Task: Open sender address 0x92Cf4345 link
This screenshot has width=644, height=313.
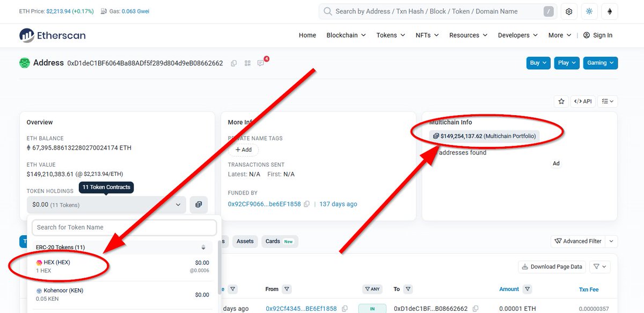Action: [x=301, y=309]
